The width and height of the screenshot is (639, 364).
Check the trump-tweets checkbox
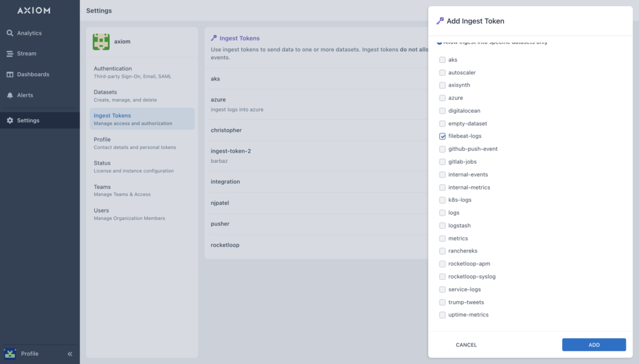(x=442, y=302)
